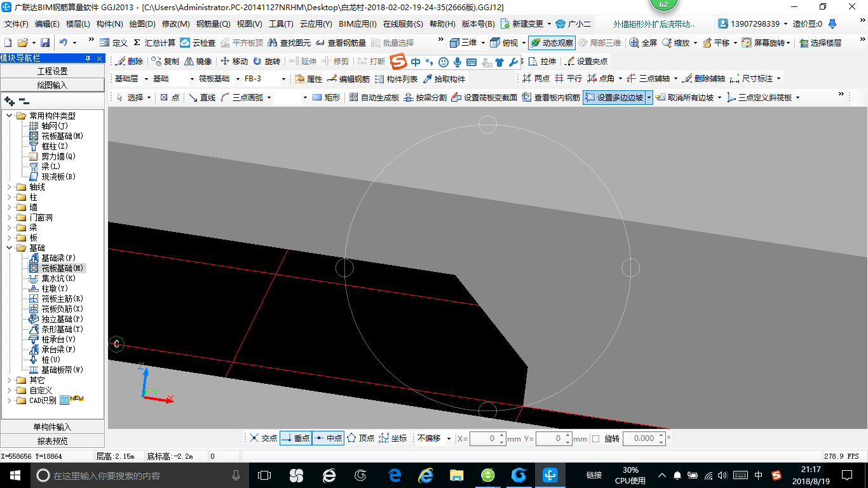Click 按梁分割 split by beam tool
Screen dimensions: 868x488
425,97
